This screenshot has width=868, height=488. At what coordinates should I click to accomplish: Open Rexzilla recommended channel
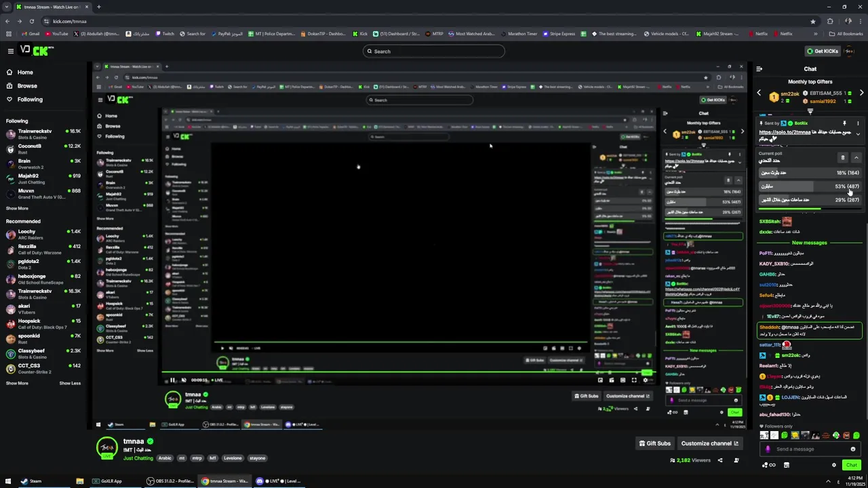43,249
